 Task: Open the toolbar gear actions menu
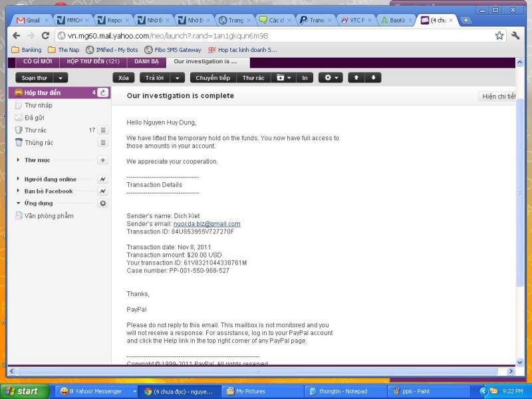(331, 78)
